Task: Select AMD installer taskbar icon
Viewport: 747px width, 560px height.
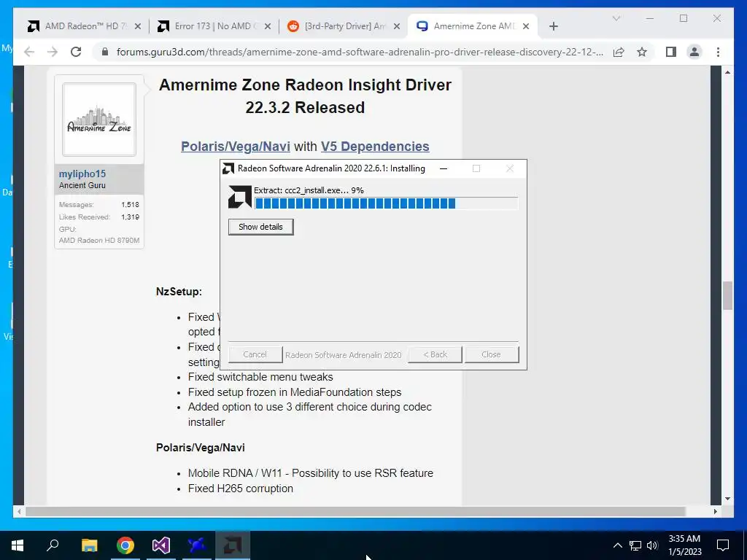Action: click(x=233, y=545)
